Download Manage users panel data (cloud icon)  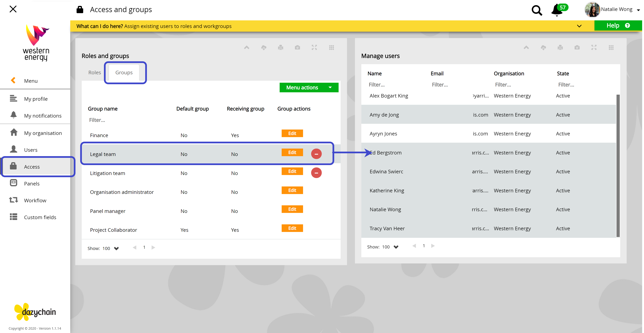(x=543, y=47)
